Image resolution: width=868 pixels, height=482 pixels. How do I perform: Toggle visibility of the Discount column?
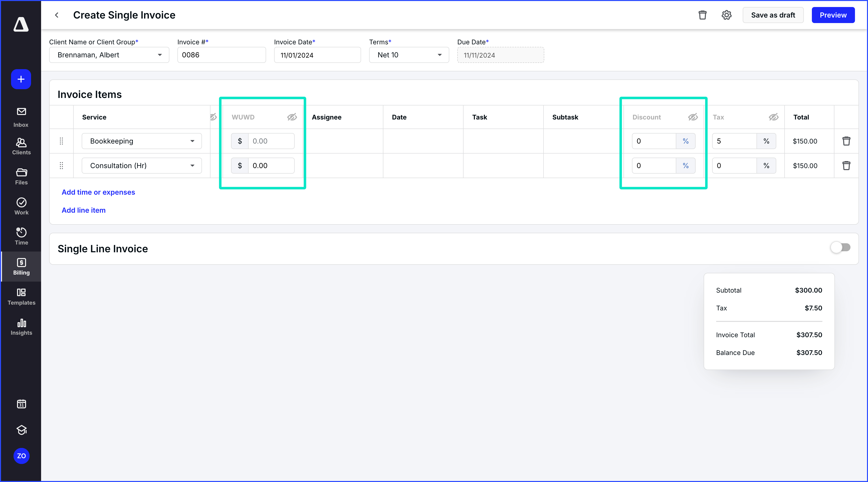(693, 117)
